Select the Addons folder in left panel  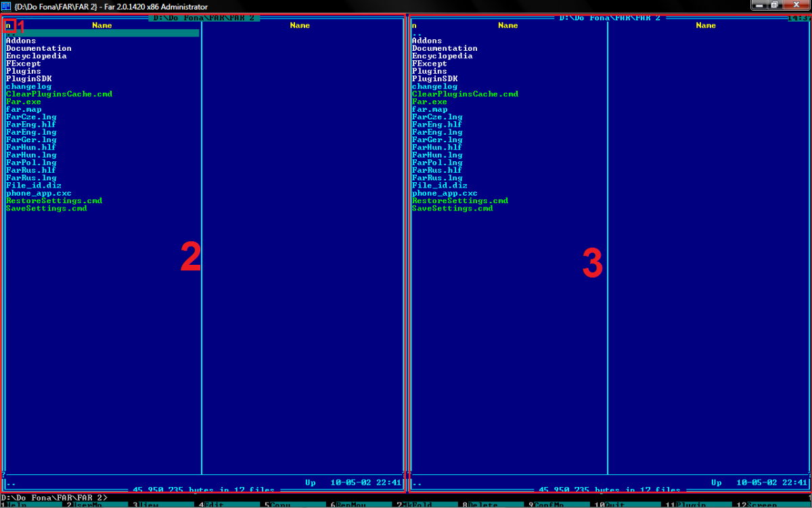coord(21,41)
